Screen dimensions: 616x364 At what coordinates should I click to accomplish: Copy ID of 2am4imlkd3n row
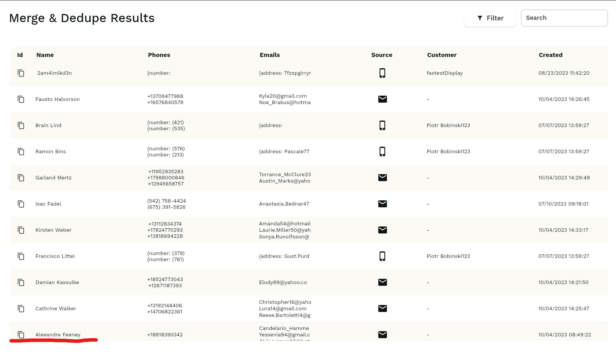pyautogui.click(x=21, y=73)
